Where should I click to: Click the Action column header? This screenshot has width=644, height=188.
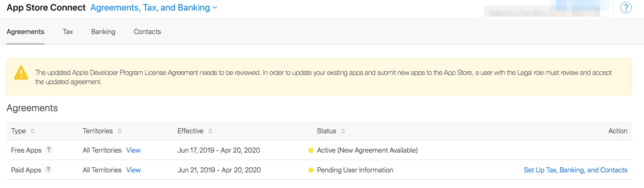(x=618, y=131)
